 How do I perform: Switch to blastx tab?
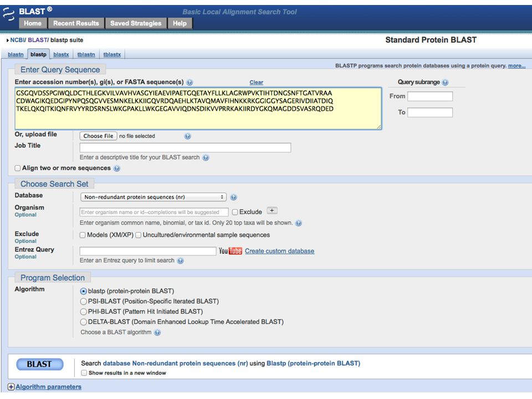tap(61, 54)
